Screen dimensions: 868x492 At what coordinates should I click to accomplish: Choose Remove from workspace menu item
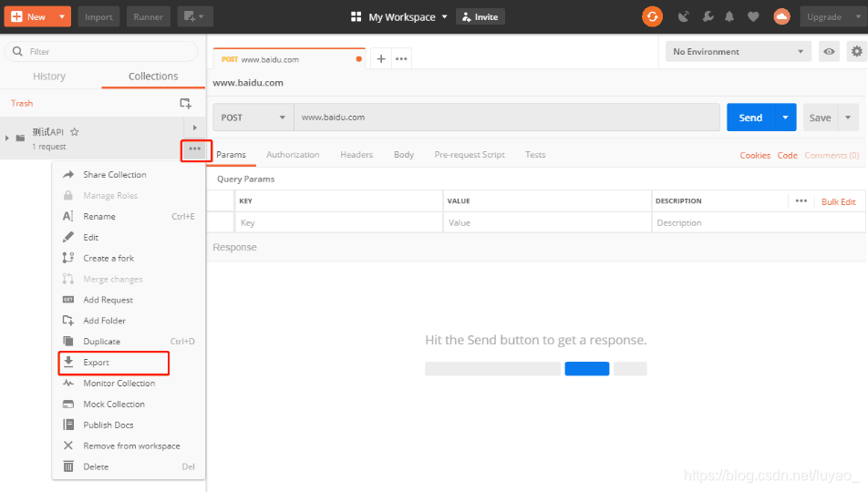tap(129, 446)
